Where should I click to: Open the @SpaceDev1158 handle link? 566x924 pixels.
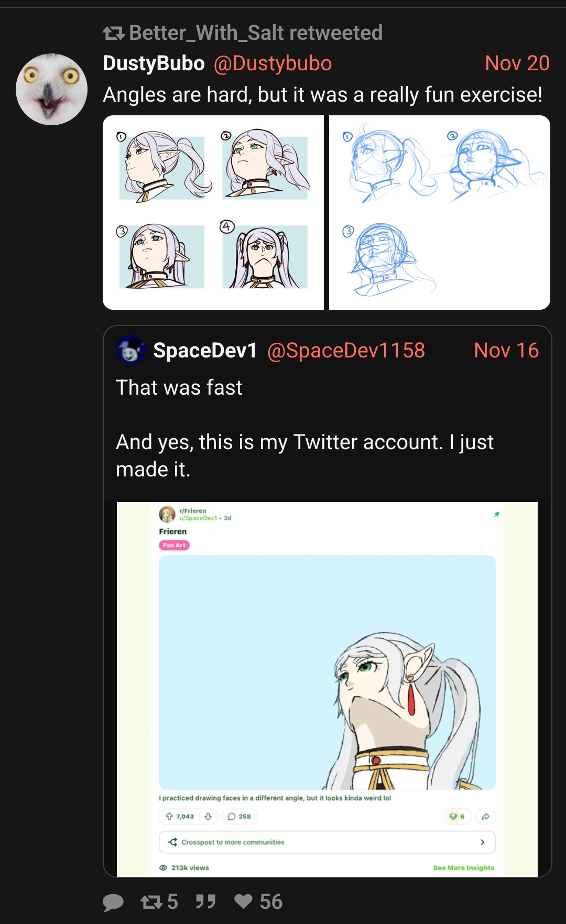[x=346, y=351]
